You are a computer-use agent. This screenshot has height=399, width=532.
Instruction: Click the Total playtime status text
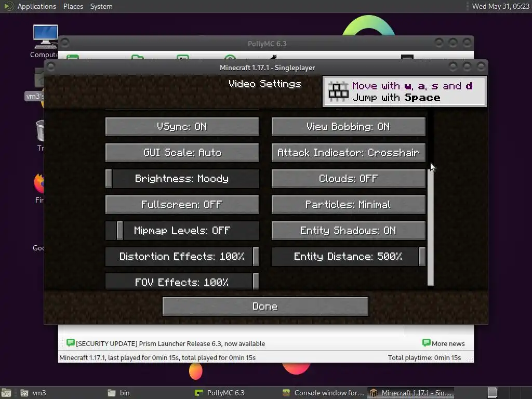pos(424,357)
